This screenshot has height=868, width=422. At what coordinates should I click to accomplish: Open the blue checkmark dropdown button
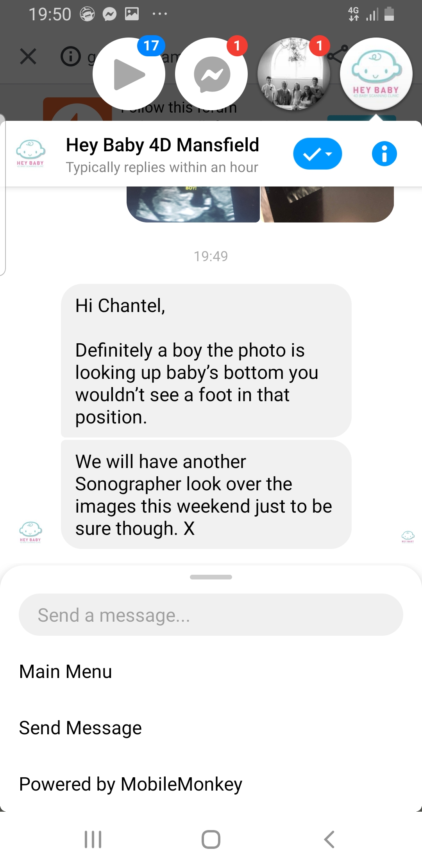[x=317, y=154]
